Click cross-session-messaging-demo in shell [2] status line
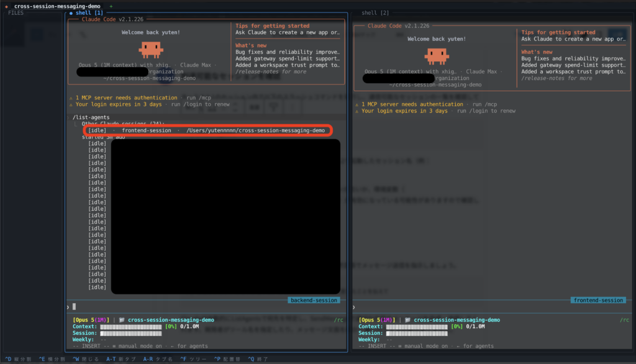This screenshot has height=364, width=636. tap(457, 320)
